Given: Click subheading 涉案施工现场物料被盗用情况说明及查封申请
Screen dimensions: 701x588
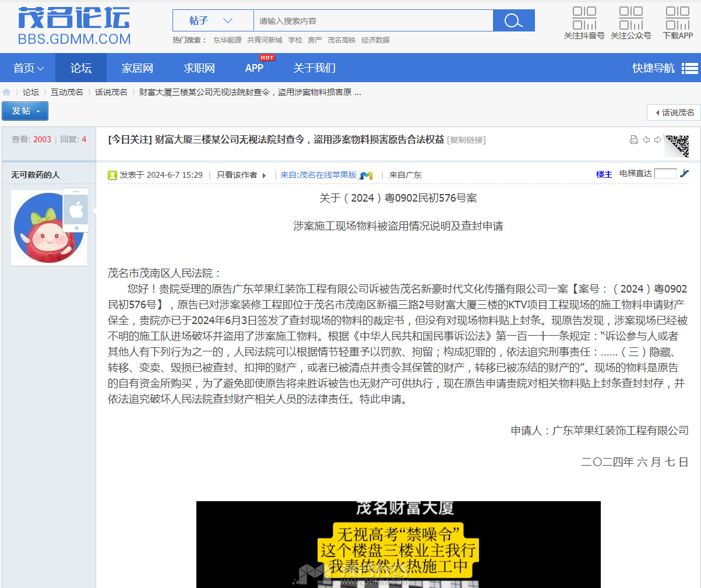Looking at the screenshot, I should (x=398, y=226).
